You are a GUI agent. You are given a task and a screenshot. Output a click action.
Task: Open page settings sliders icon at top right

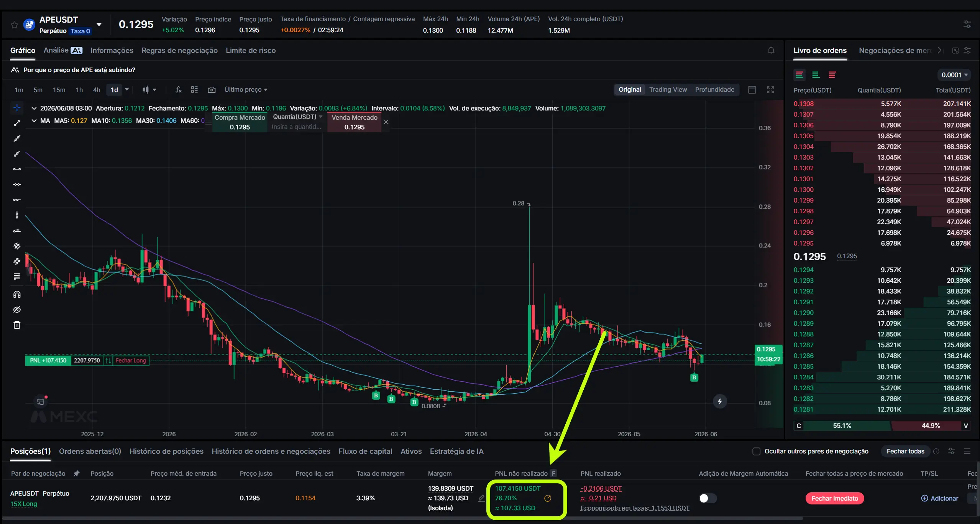967,25
